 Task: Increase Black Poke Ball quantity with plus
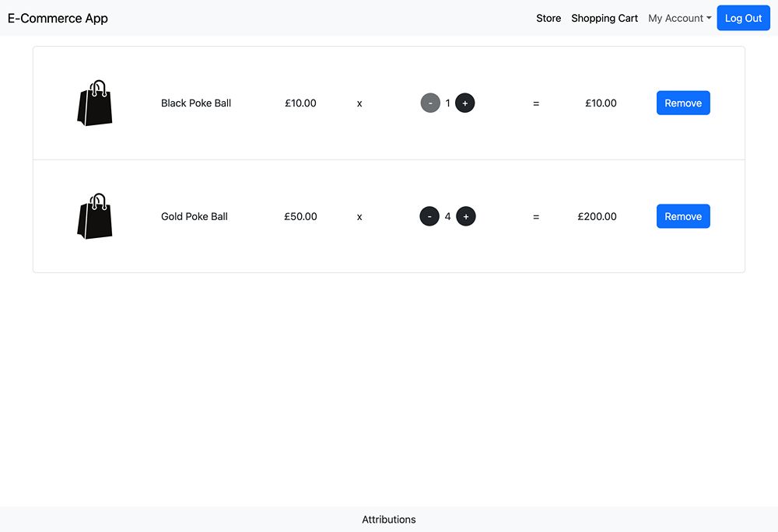click(x=464, y=103)
